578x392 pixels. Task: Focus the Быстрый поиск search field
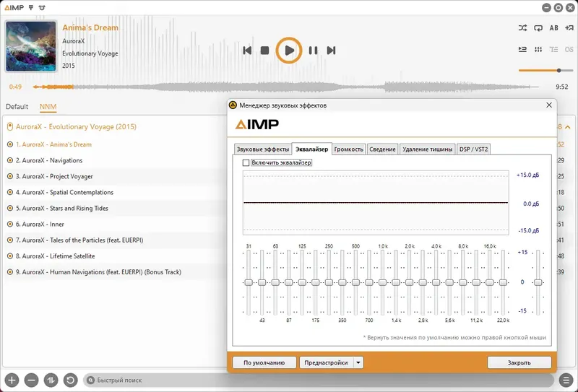[x=319, y=380]
